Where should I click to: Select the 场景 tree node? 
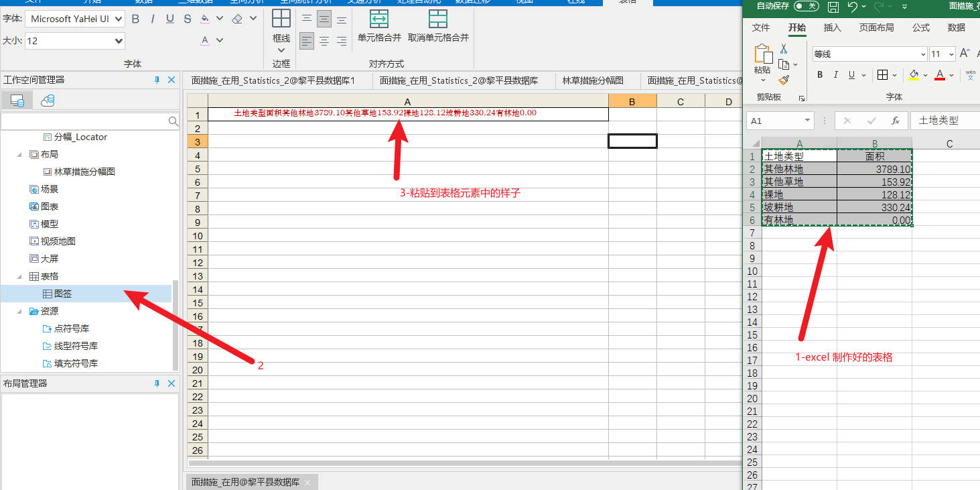click(x=49, y=189)
